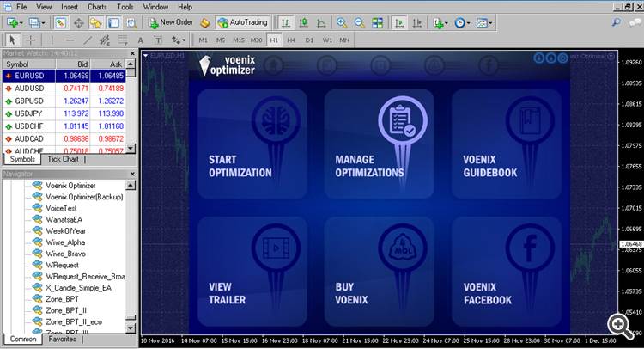Screen dimensions: 644x349
Task: Open the Window menu
Action: (155, 7)
